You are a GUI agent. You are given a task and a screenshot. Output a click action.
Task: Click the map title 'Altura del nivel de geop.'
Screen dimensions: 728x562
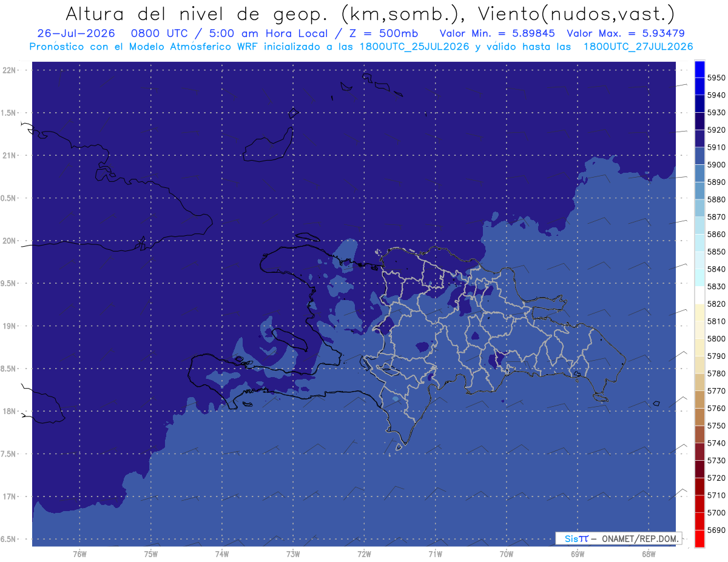coord(198,13)
